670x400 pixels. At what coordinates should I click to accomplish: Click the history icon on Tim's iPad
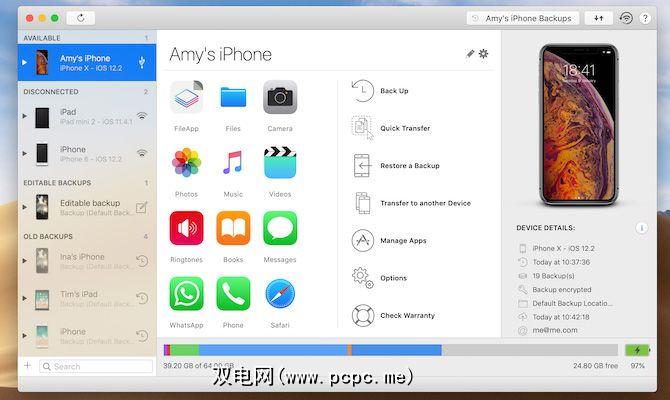point(142,298)
